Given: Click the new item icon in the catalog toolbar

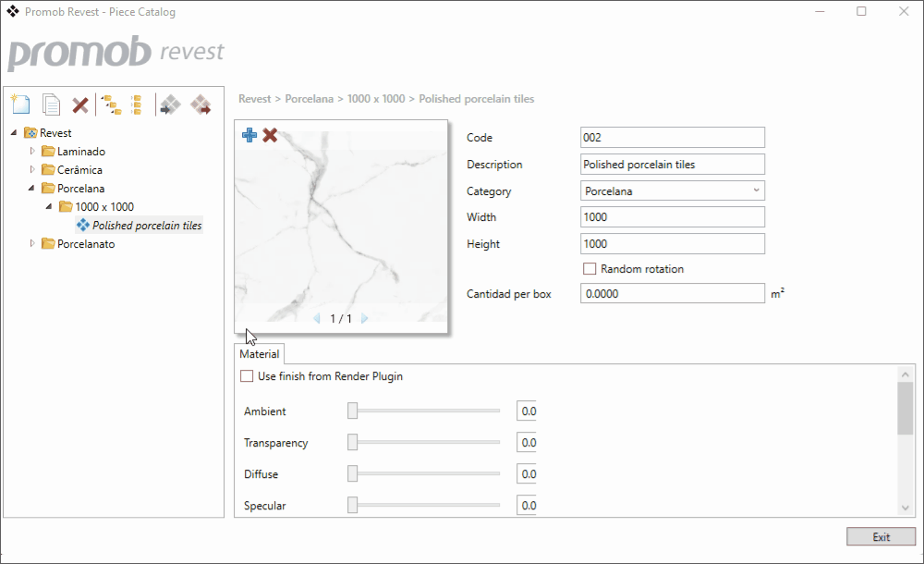Looking at the screenshot, I should (x=20, y=104).
